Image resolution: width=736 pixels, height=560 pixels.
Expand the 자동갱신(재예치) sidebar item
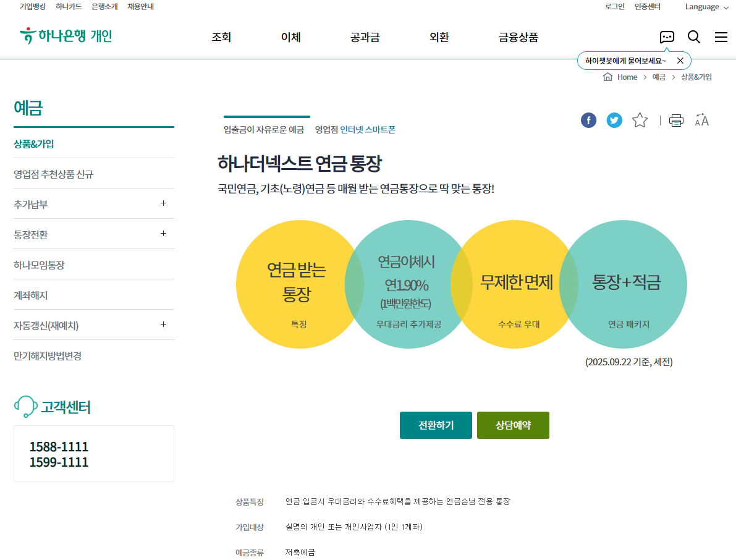coord(163,325)
